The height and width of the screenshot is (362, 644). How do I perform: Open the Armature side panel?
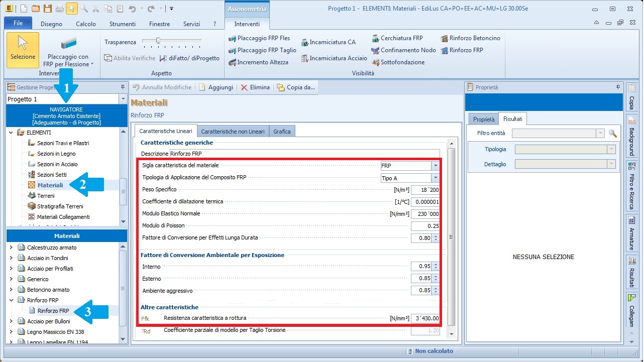click(x=631, y=233)
